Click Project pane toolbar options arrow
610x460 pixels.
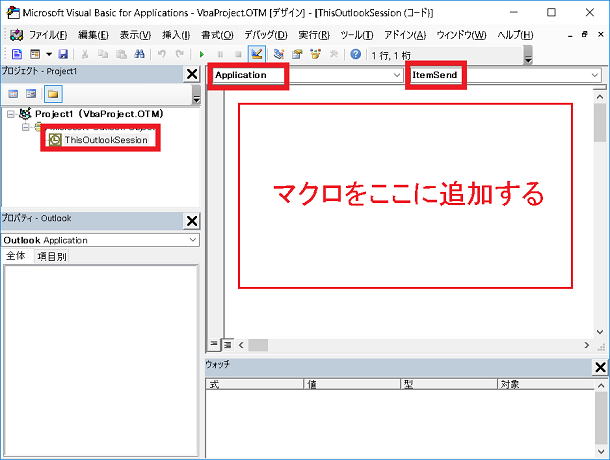point(196,95)
